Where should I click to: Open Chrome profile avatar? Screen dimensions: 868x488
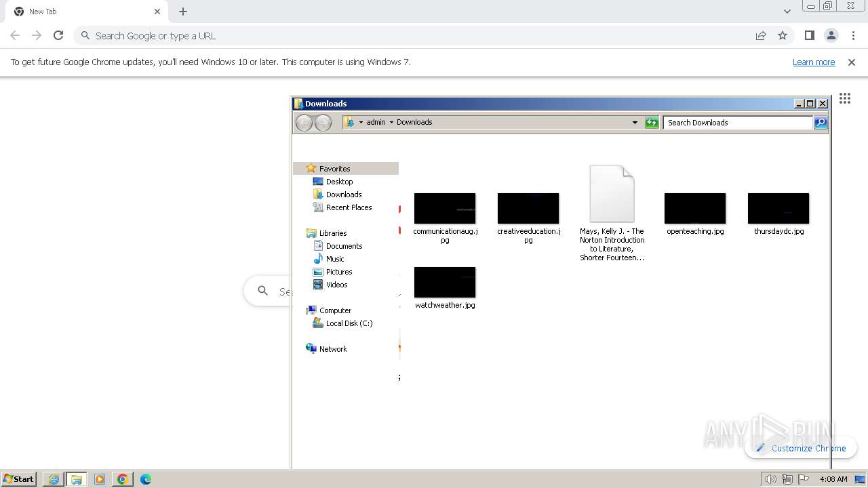831,35
